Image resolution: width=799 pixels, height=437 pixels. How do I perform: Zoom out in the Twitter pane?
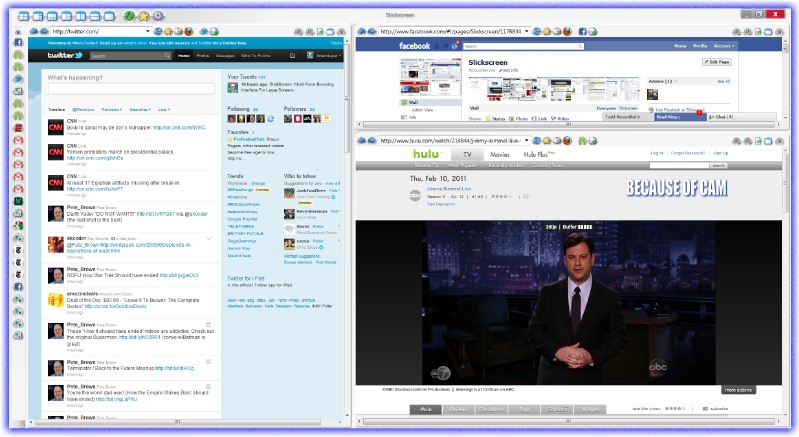tap(298, 32)
